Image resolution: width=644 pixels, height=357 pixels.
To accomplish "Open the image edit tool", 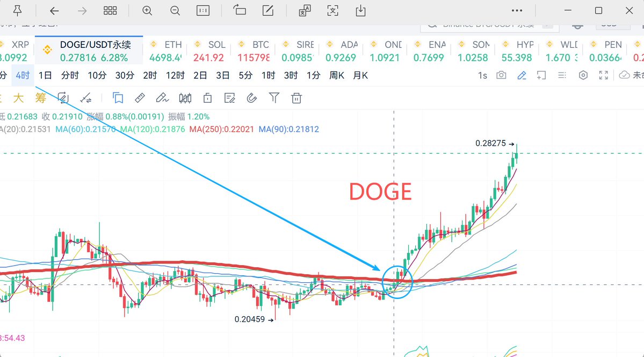I will (x=268, y=11).
